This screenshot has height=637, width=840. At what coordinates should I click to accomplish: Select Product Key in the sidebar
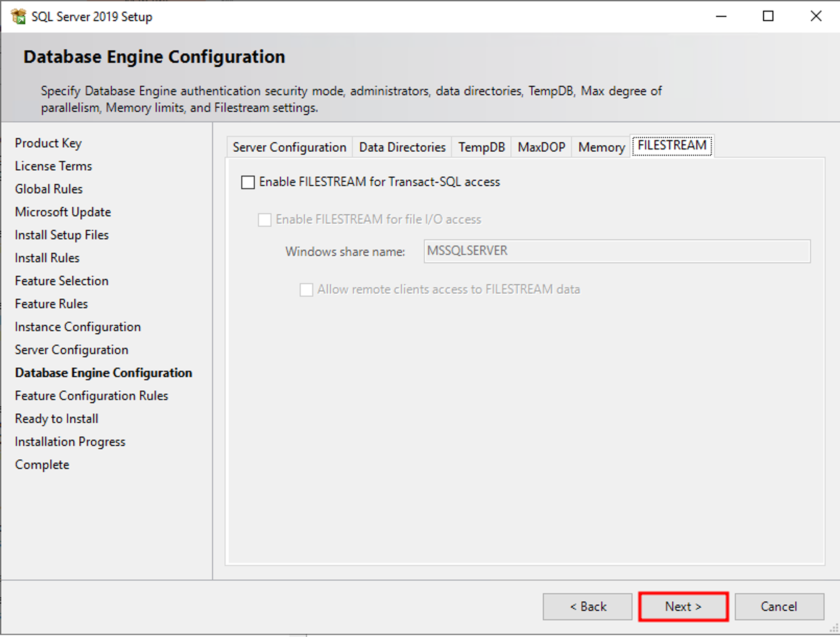pyautogui.click(x=48, y=143)
